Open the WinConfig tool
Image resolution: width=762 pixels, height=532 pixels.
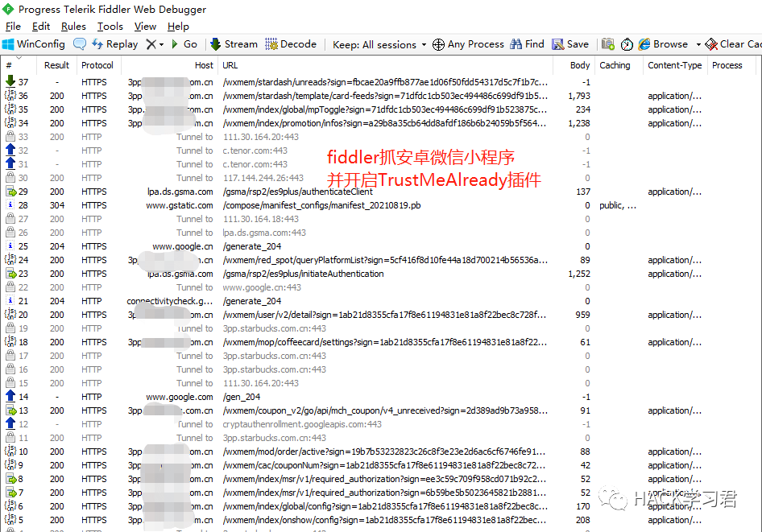34,44
